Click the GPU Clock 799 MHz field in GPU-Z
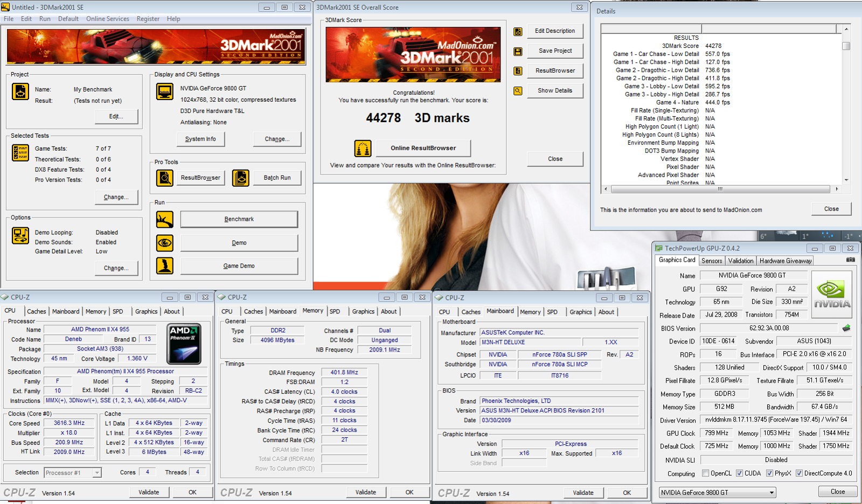Screen dimensions: 862x504 pos(717,433)
